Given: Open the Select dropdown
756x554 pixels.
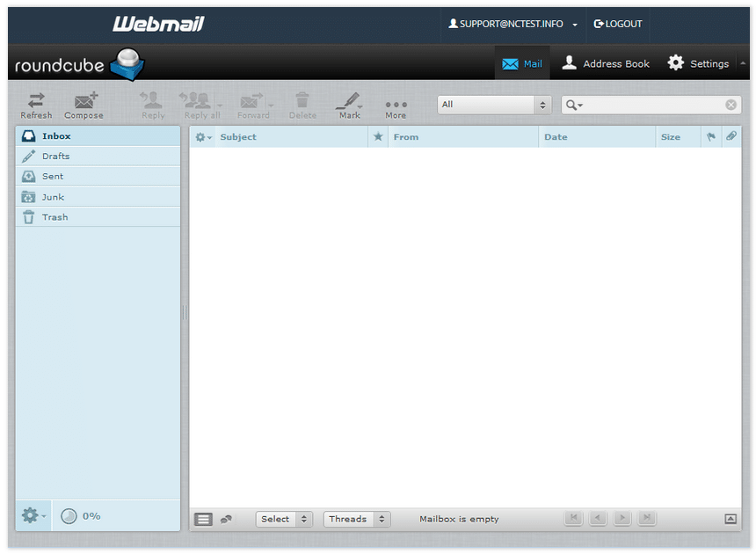Looking at the screenshot, I should tap(284, 520).
